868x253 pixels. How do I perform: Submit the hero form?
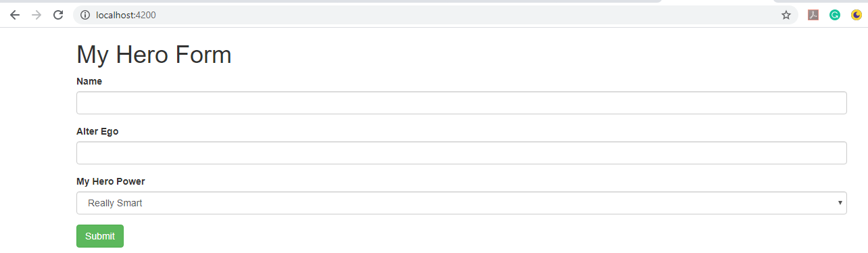[x=100, y=236]
